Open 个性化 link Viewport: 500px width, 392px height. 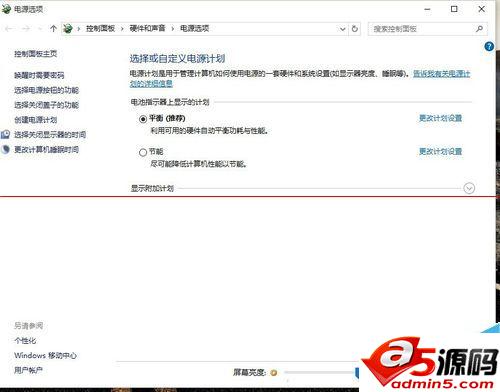click(x=25, y=341)
